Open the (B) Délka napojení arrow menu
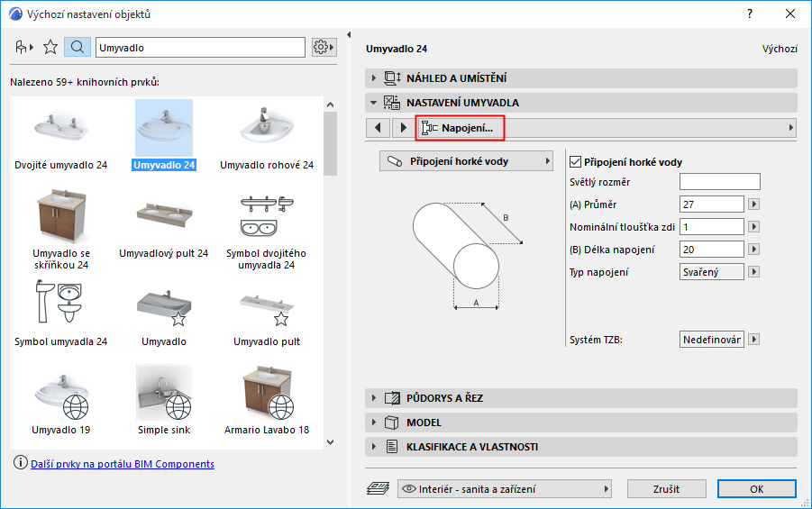Viewport: 812px width, 509px height. tap(754, 249)
